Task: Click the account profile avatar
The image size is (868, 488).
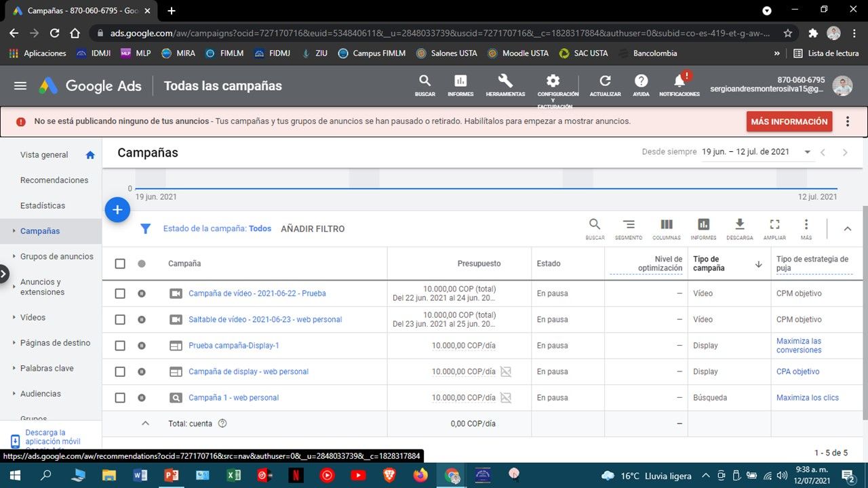Action: click(842, 85)
